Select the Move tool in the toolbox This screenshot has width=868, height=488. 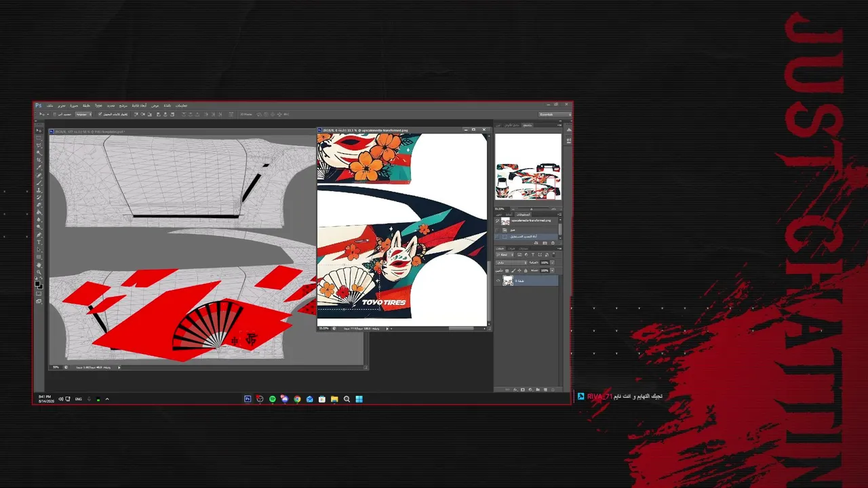[39, 130]
